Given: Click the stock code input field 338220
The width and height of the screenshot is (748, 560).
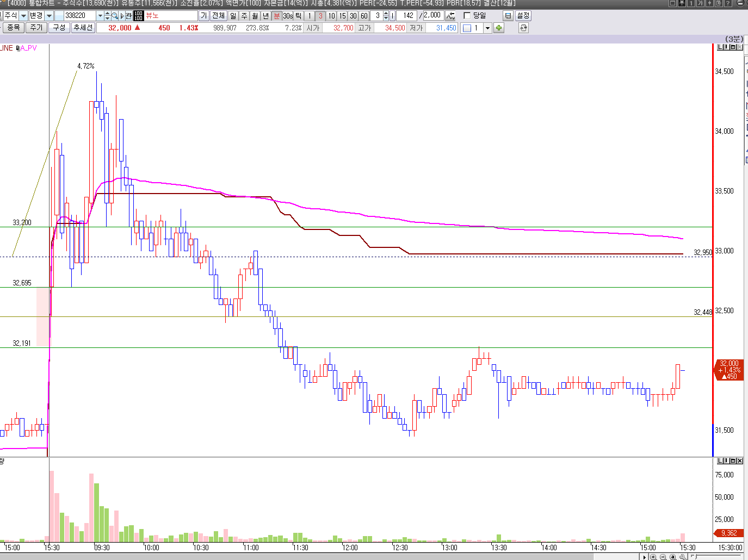Looking at the screenshot, I should (x=81, y=16).
